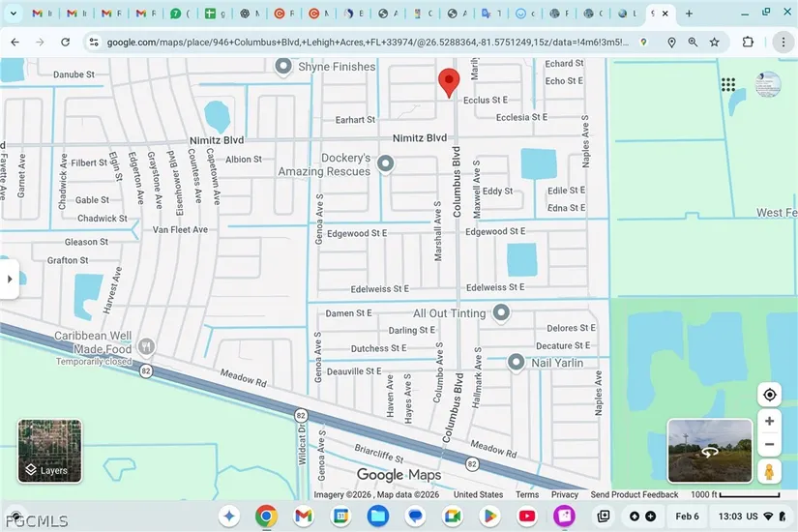Viewport: 798px width, 532px height.
Task: Open a new browser tab
Action: click(689, 14)
